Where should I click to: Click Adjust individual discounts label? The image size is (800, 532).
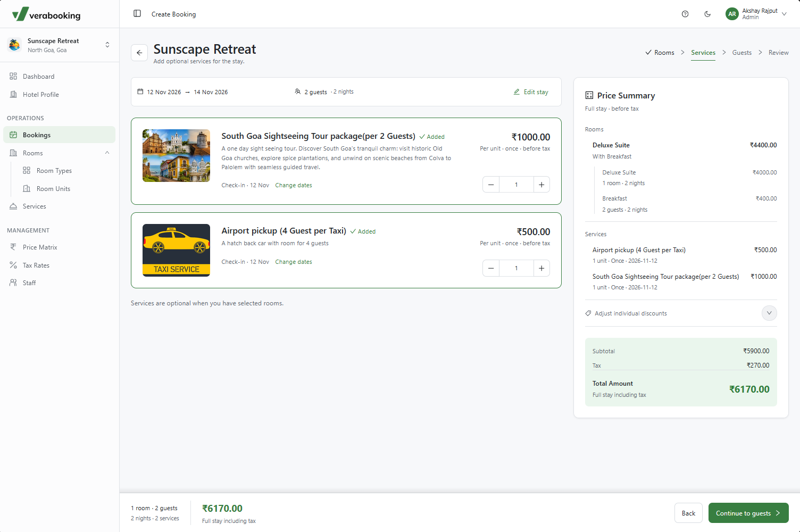click(631, 313)
